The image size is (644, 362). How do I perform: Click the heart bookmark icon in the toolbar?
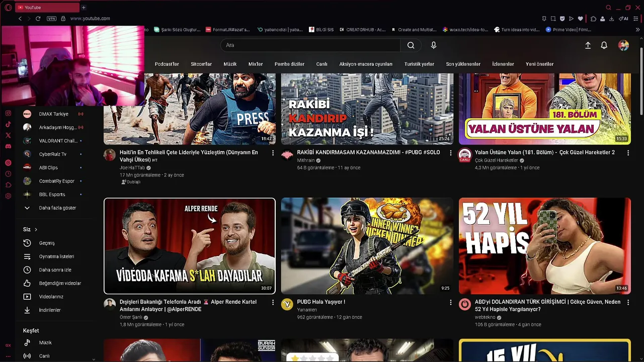(580, 19)
